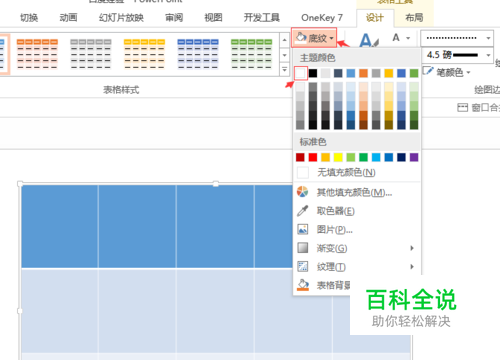Pick the orange theme color swatch
This screenshot has height=360, width=500.
(x=363, y=73)
